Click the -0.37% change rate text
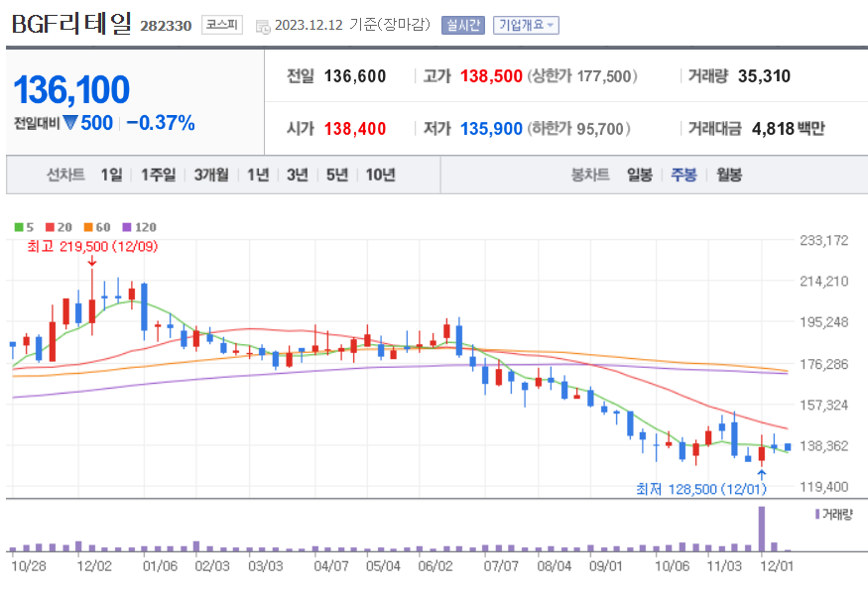Screen dimensions: 868x593 [161, 123]
